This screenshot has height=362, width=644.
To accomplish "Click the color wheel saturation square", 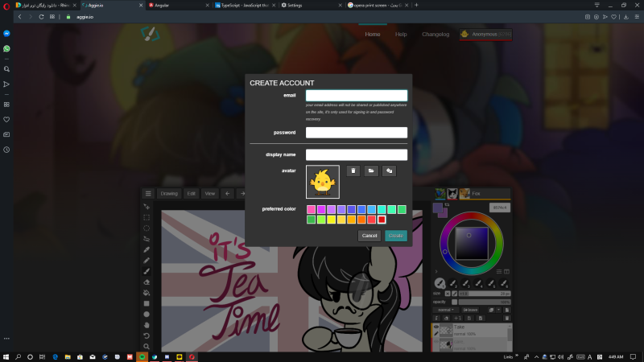I will coord(472,244).
